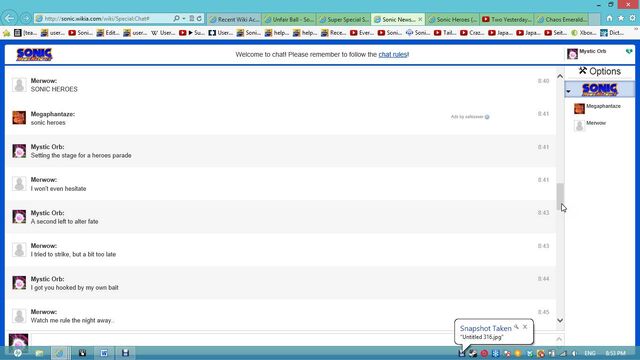Click the blue snowflake tray icon
The height and width of the screenshot is (360, 640).
[496, 353]
